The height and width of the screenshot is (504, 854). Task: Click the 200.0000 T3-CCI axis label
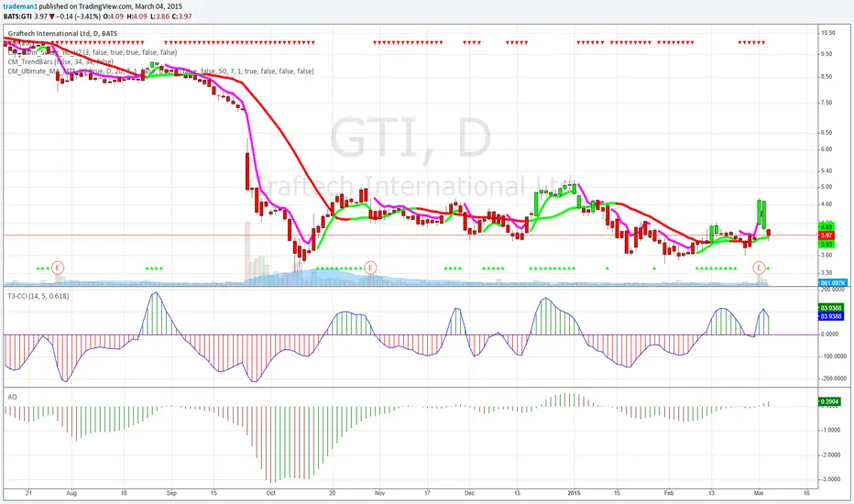833,290
